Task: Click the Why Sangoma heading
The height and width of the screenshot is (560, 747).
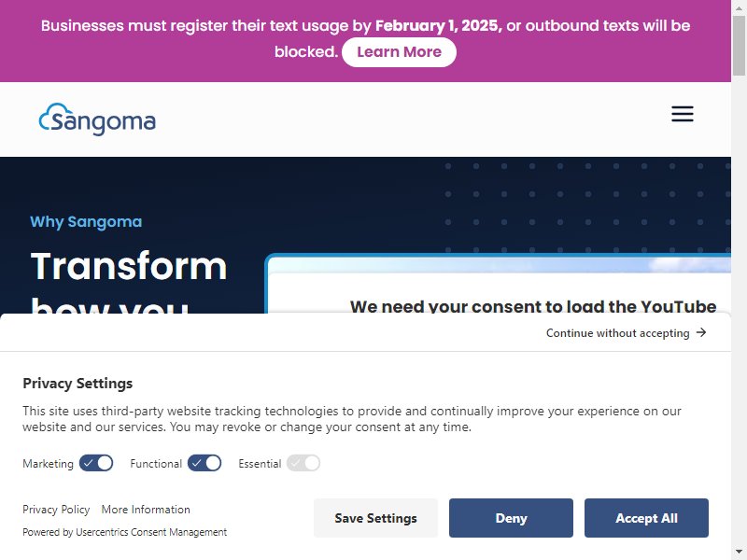Action: pos(86,222)
